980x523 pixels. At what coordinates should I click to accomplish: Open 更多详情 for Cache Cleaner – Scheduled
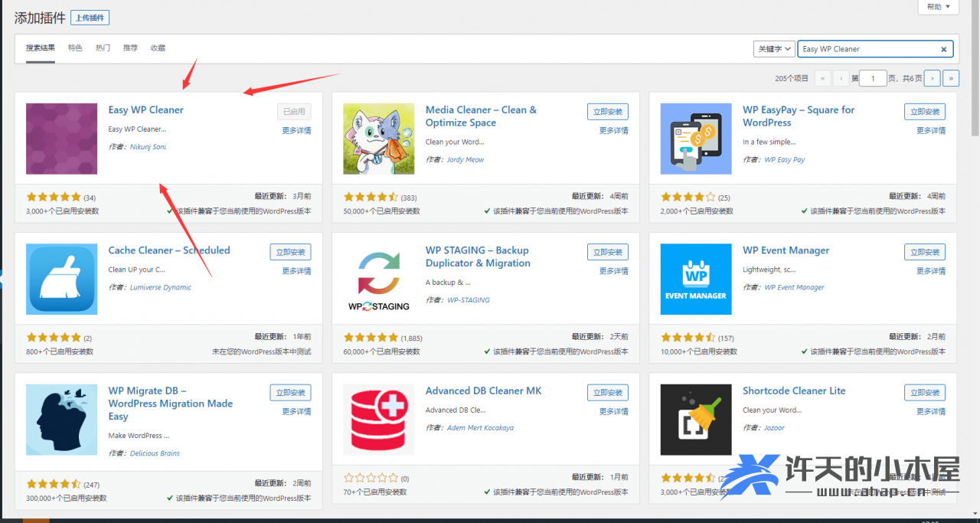(x=296, y=271)
